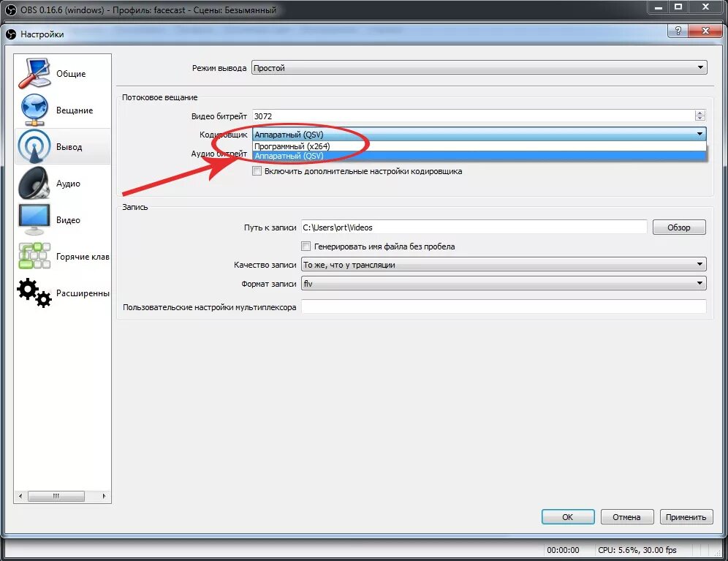The image size is (728, 561).
Task: Switch to the Аудио settings label
Action: tap(68, 184)
